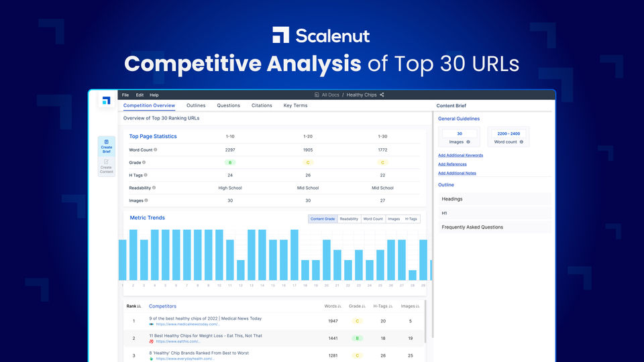Open the everydayhealth.com URL

pyautogui.click(x=185, y=359)
